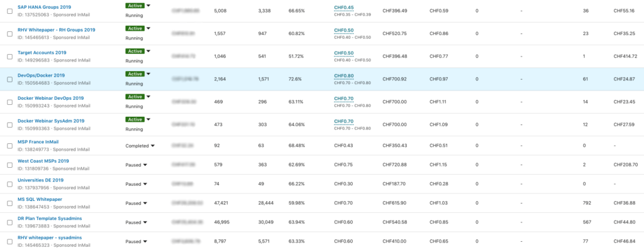Edit the CHF0.45 bid for SAP HANA Groups
Screen dimensions: 644x250
(x=344, y=8)
